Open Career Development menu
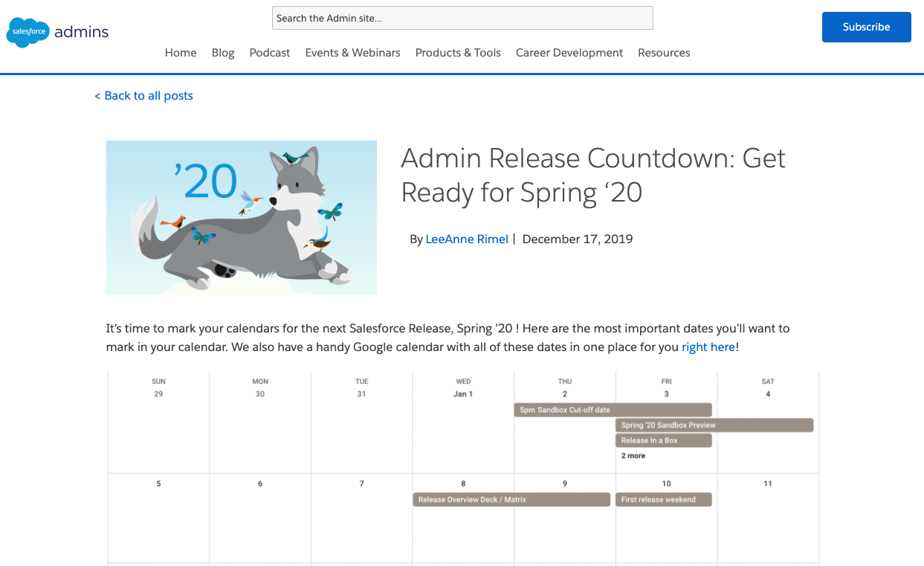The height and width of the screenshot is (566, 924). [x=569, y=53]
